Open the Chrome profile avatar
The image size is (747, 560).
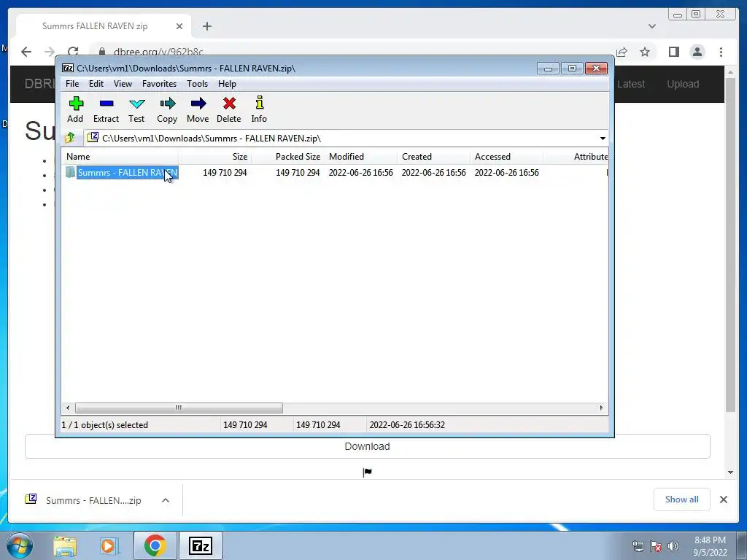(x=697, y=52)
